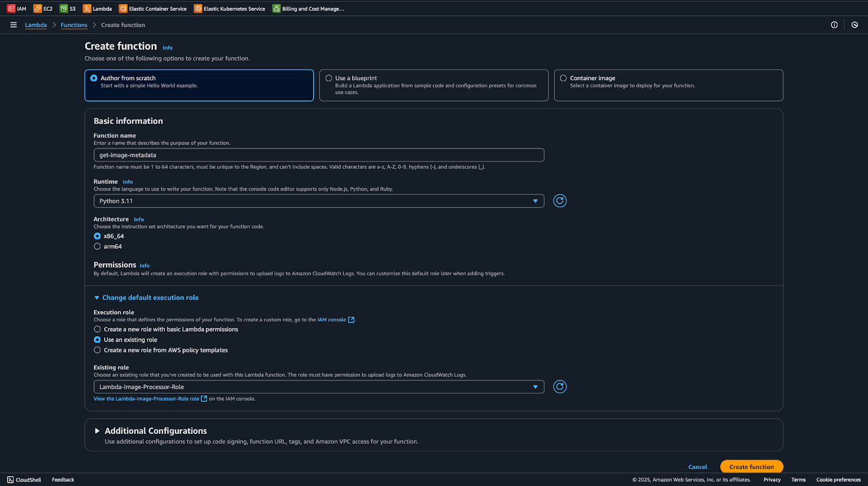Open the hamburger navigation menu
This screenshot has height=486, width=868.
(x=14, y=25)
